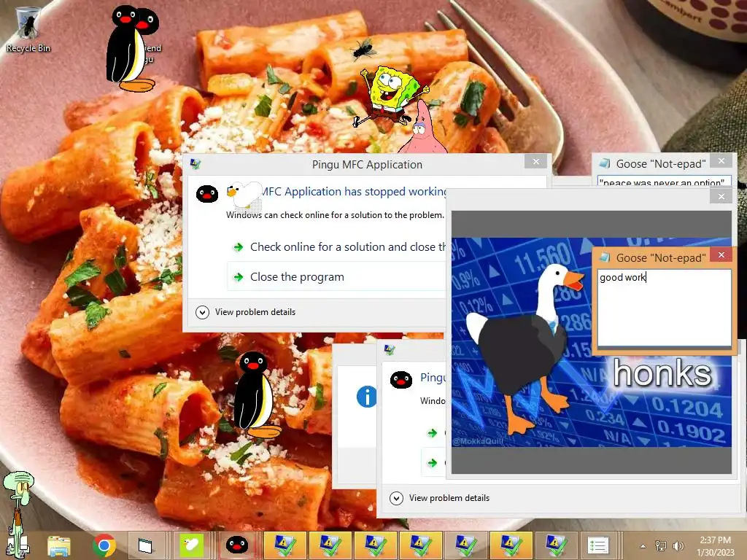The image size is (747, 560).
Task: Close the "peace was never an option" Not-epad
Action: (x=721, y=161)
